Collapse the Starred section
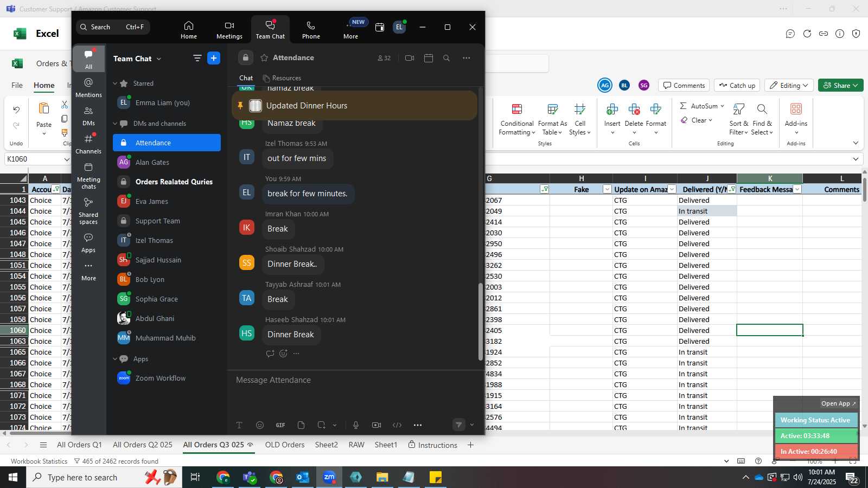This screenshot has width=868, height=488. [x=115, y=84]
